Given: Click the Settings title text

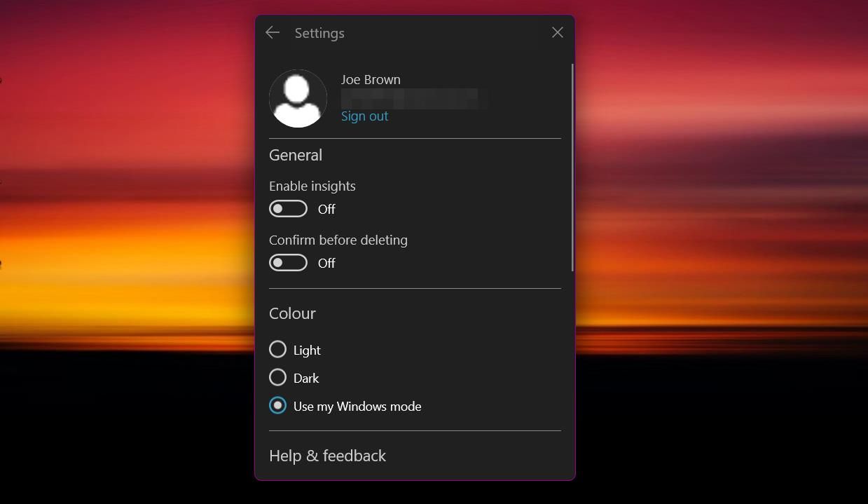Looking at the screenshot, I should tap(319, 32).
